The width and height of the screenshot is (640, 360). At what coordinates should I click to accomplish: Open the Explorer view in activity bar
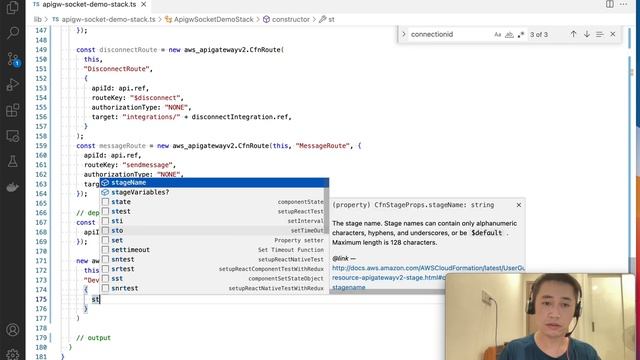coord(13,7)
